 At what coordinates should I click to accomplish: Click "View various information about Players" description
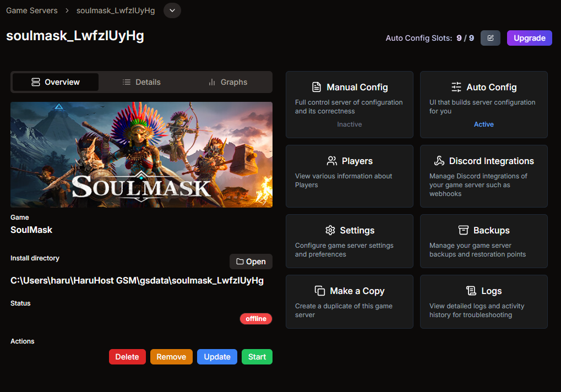(x=344, y=180)
